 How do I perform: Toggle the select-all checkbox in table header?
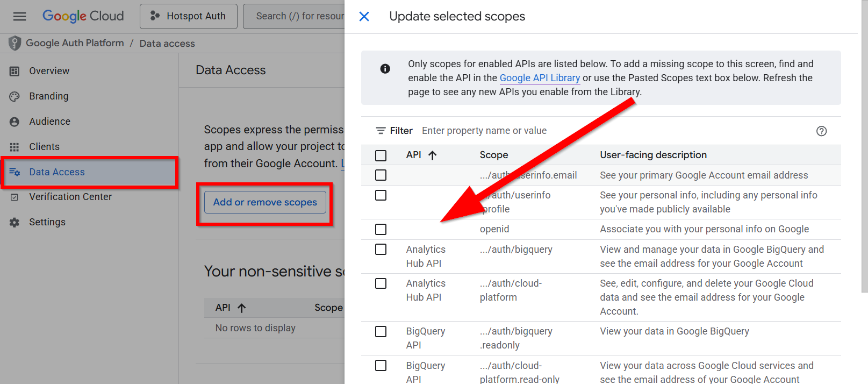pos(381,155)
